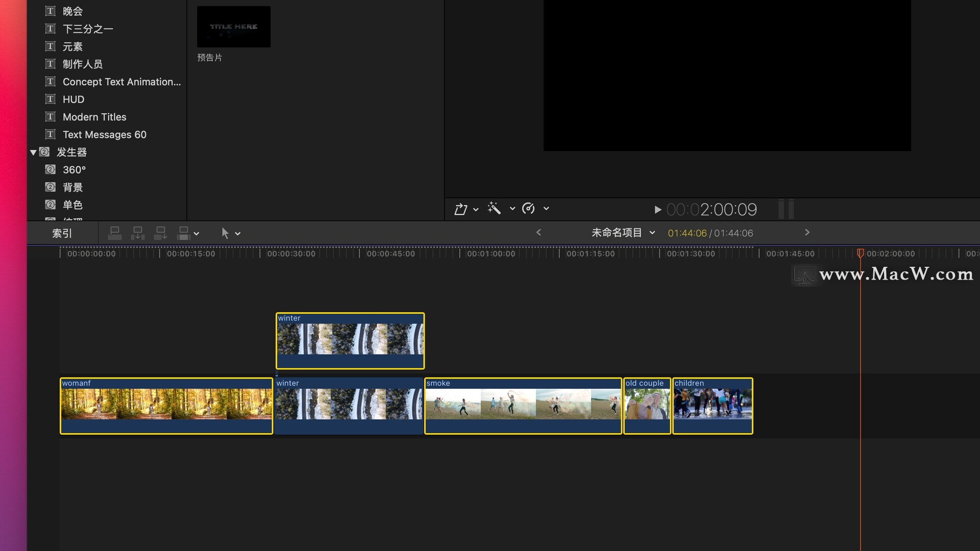This screenshot has width=980, height=551.
Task: Click the yellow 01:44:06 selected duration
Action: tap(687, 233)
